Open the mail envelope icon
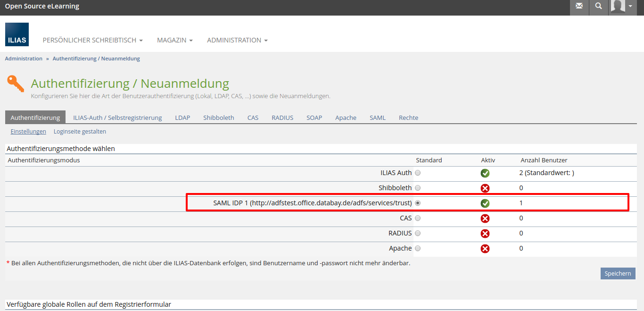 579,6
